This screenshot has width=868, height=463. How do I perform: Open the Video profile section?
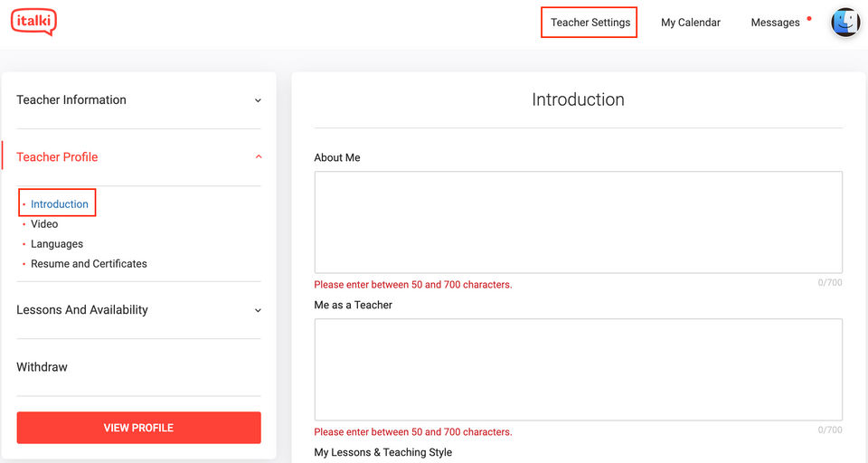tap(44, 224)
